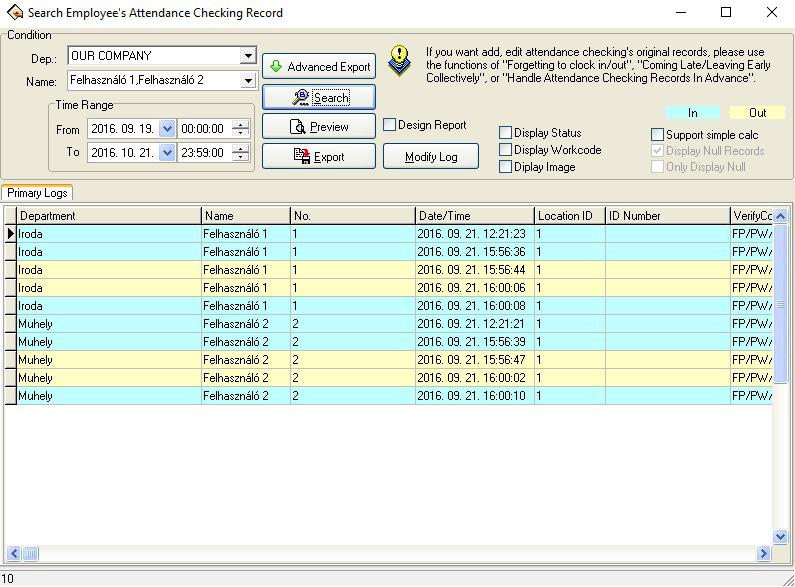Select the row dated 2016. 09. 21. 12:21:23
The width and height of the screenshot is (795, 587).
(x=394, y=234)
